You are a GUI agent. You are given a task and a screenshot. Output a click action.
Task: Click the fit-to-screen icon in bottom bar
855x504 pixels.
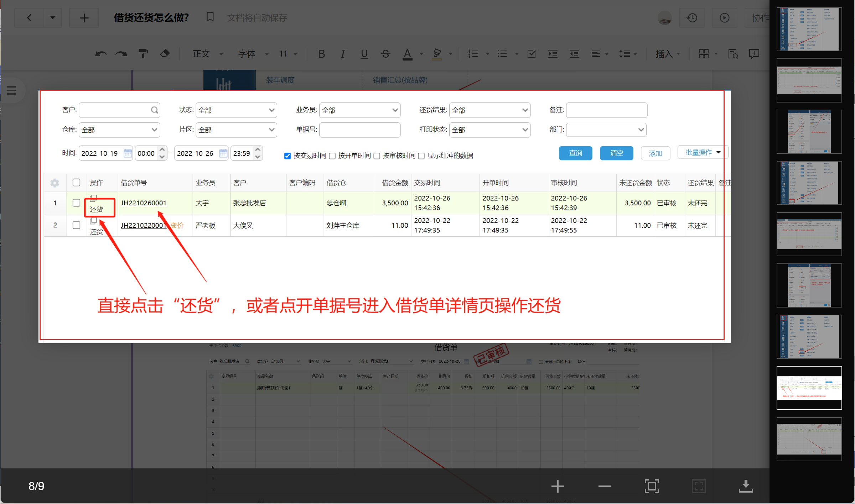(652, 486)
